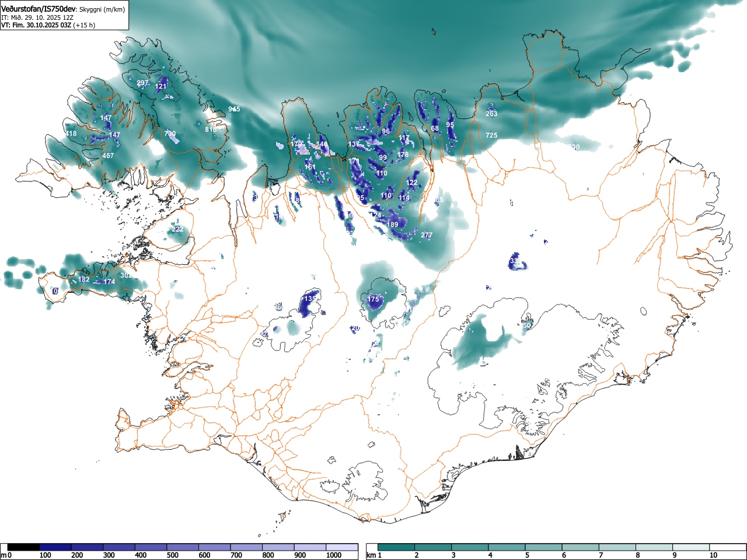747x560 pixels.
Task: Click the 945 value over the sea
Action: (x=234, y=110)
